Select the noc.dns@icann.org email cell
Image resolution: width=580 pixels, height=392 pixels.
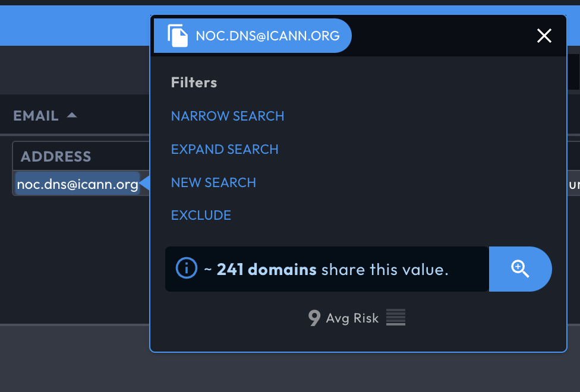pos(77,184)
